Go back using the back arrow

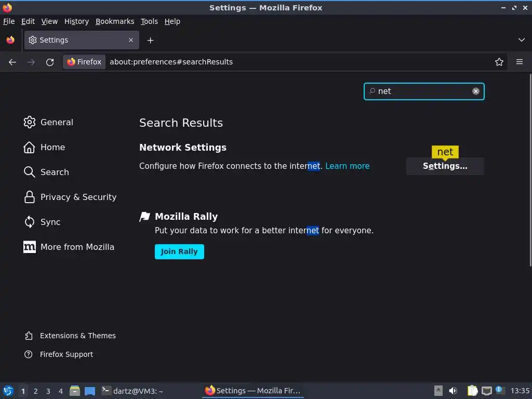click(12, 62)
